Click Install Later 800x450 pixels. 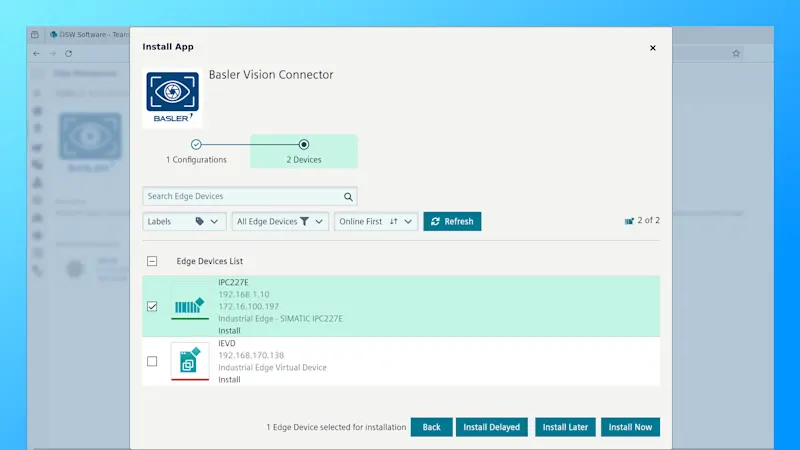coord(565,427)
